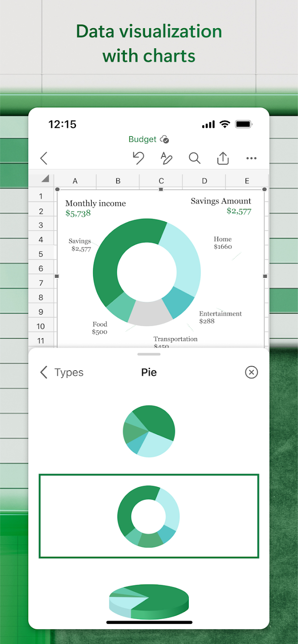Open the more options ellipsis menu
The width and height of the screenshot is (298, 644).
pyautogui.click(x=251, y=158)
